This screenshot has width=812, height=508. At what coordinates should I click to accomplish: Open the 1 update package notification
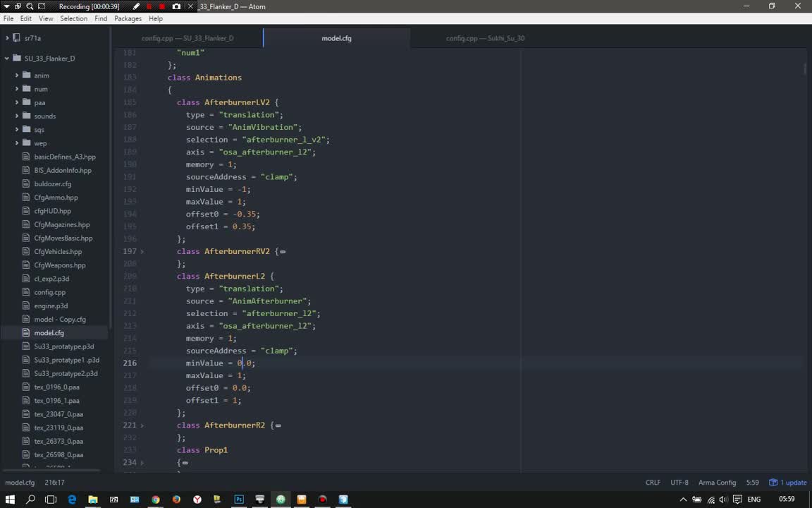788,483
